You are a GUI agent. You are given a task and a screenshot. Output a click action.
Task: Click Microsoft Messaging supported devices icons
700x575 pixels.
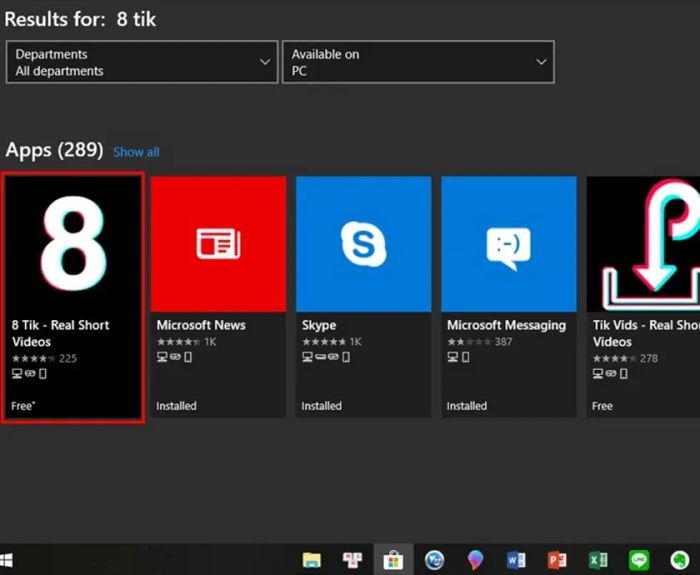click(458, 357)
